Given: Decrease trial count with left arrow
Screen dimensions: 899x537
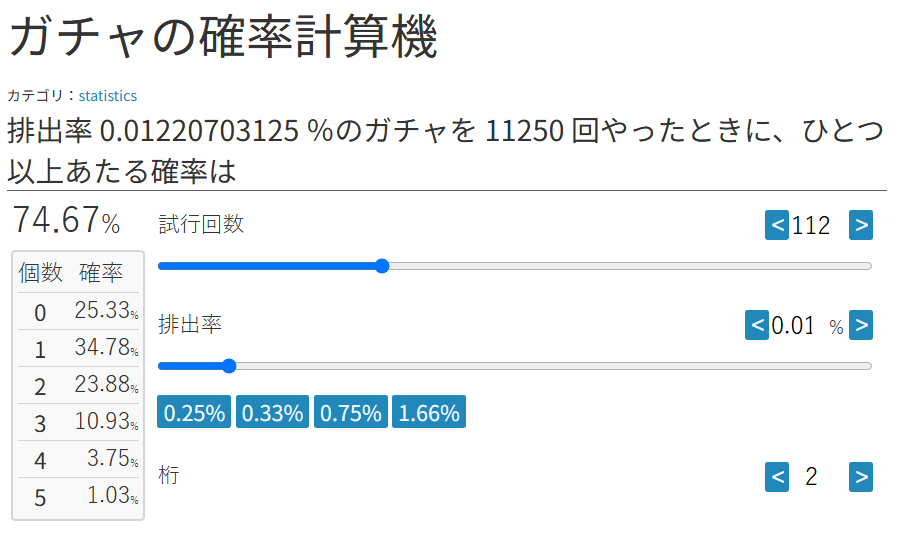Looking at the screenshot, I should pos(777,225).
